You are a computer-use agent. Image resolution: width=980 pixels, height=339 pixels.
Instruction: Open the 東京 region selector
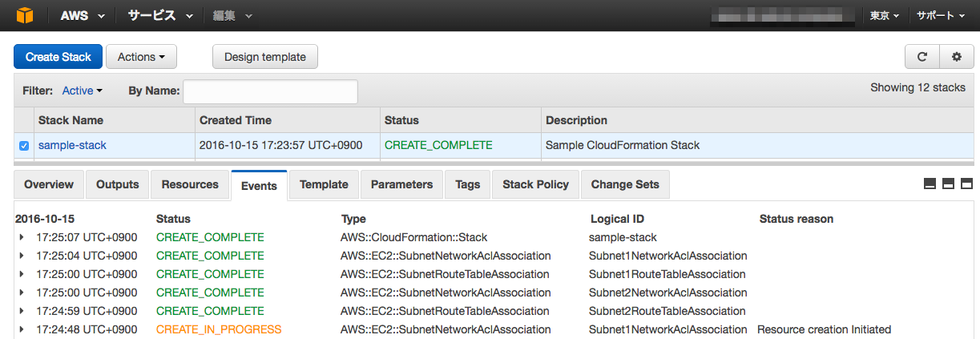885,15
